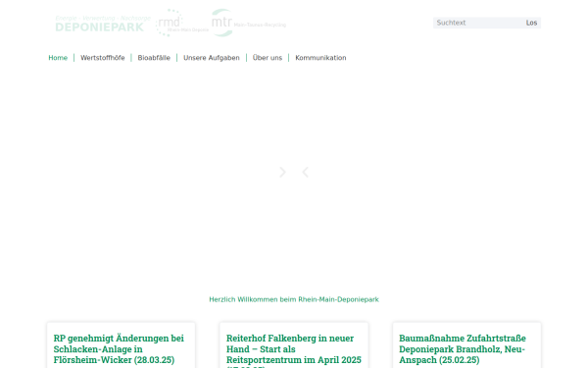Image resolution: width=588 pixels, height=368 pixels.
Task: Click the Deponiepark logo
Action: click(103, 24)
